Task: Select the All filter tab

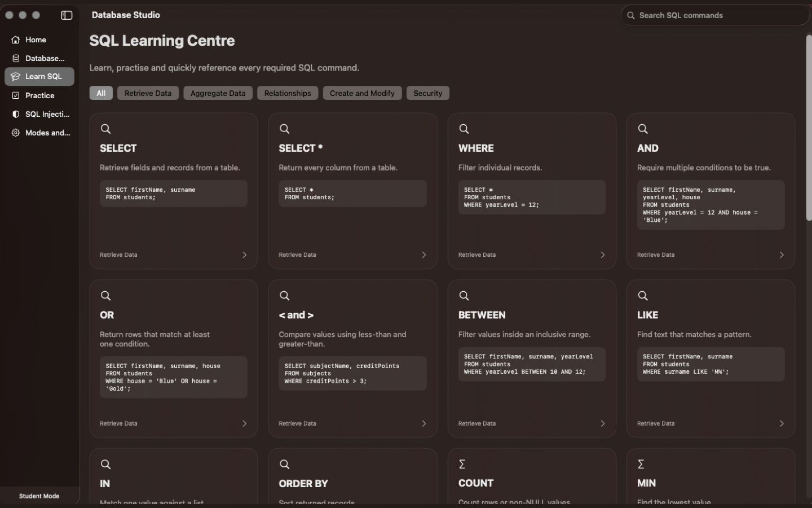Action: point(101,93)
